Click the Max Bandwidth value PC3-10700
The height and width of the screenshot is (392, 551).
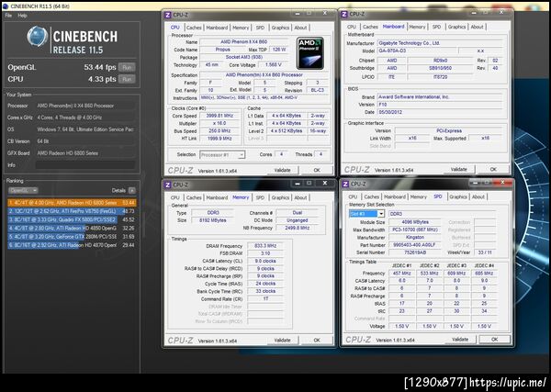[x=415, y=230]
